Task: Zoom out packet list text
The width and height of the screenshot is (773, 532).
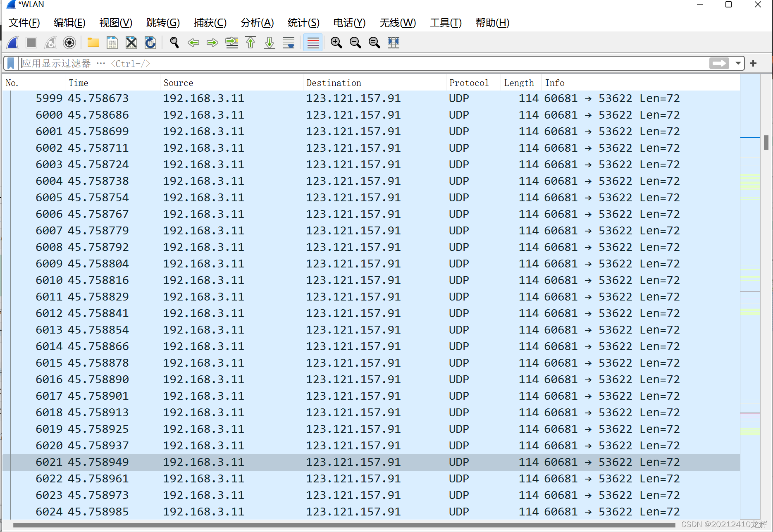Action: (x=355, y=43)
